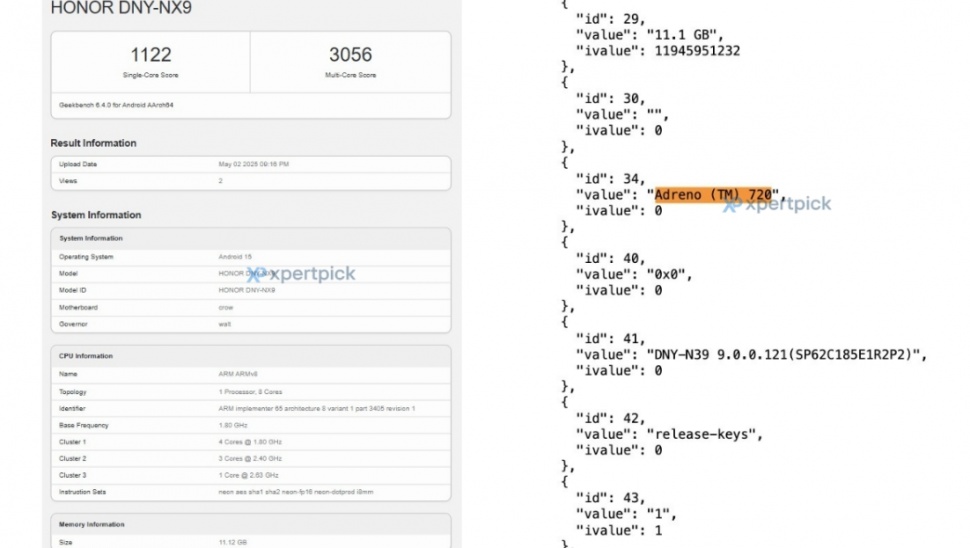
Task: Select the multi-core score 3056
Action: (x=350, y=55)
